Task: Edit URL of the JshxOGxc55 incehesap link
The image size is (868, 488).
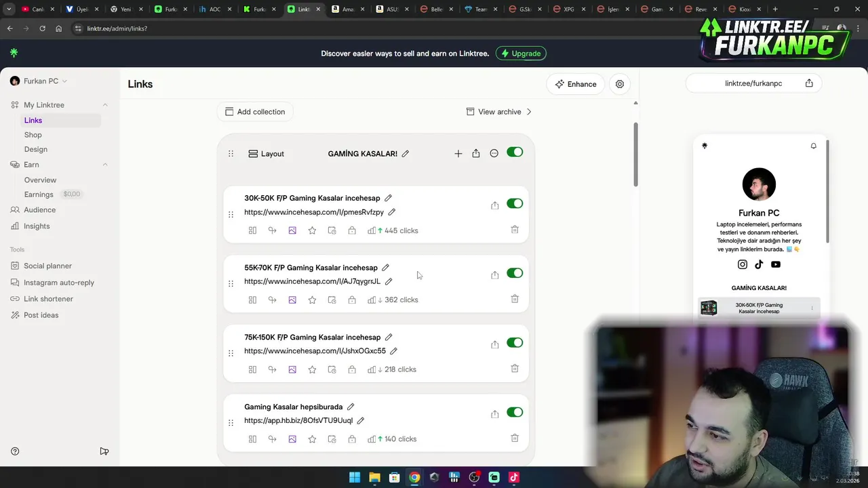Action: click(393, 351)
